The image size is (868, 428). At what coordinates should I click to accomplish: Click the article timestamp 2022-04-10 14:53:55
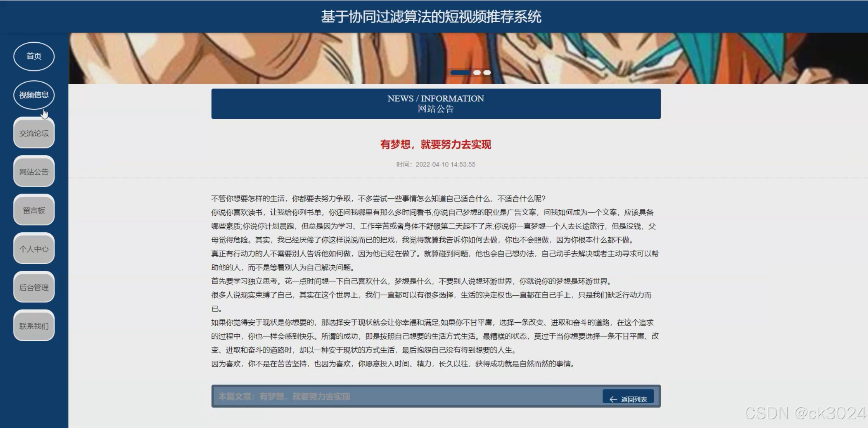point(435,164)
